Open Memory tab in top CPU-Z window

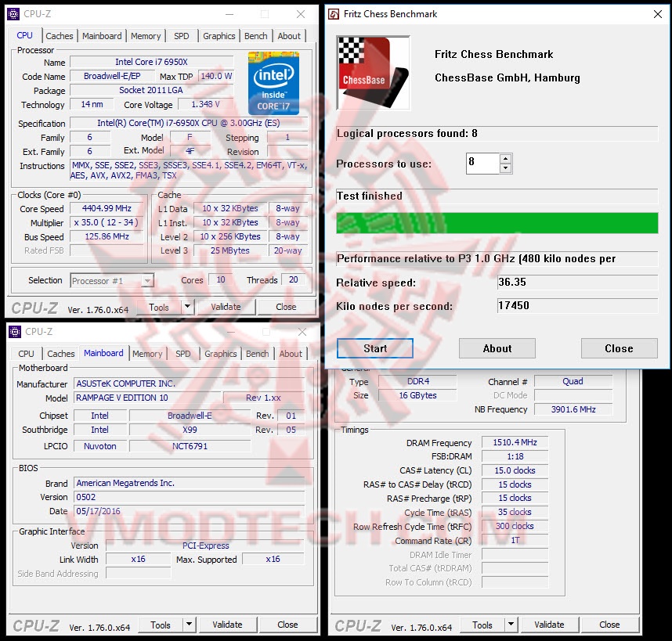click(146, 36)
